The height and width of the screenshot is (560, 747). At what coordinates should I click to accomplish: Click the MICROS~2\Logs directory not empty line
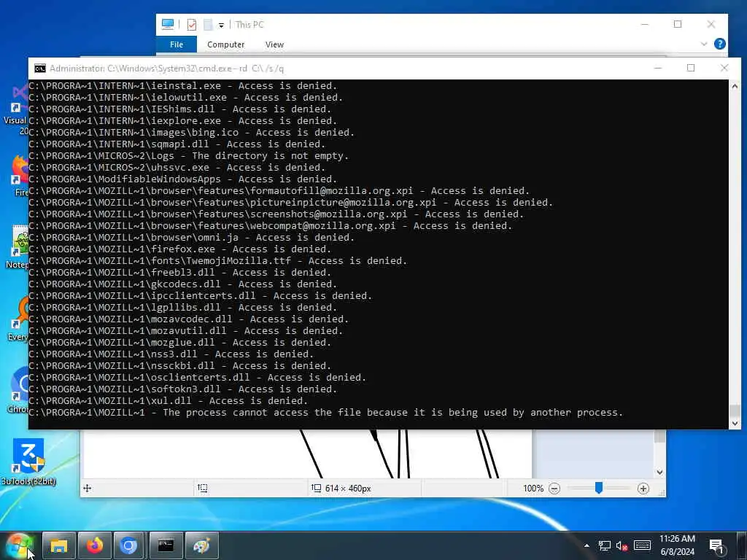coord(189,156)
